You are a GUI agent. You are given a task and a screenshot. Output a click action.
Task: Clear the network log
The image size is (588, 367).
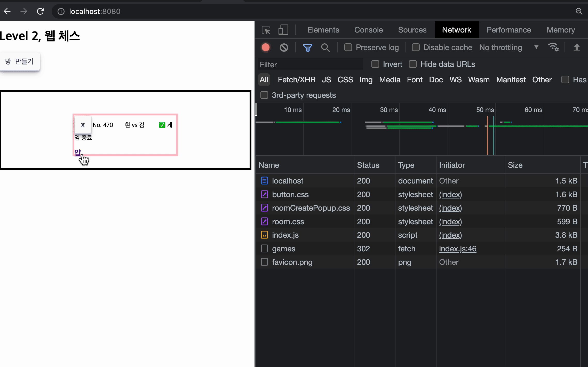click(284, 47)
